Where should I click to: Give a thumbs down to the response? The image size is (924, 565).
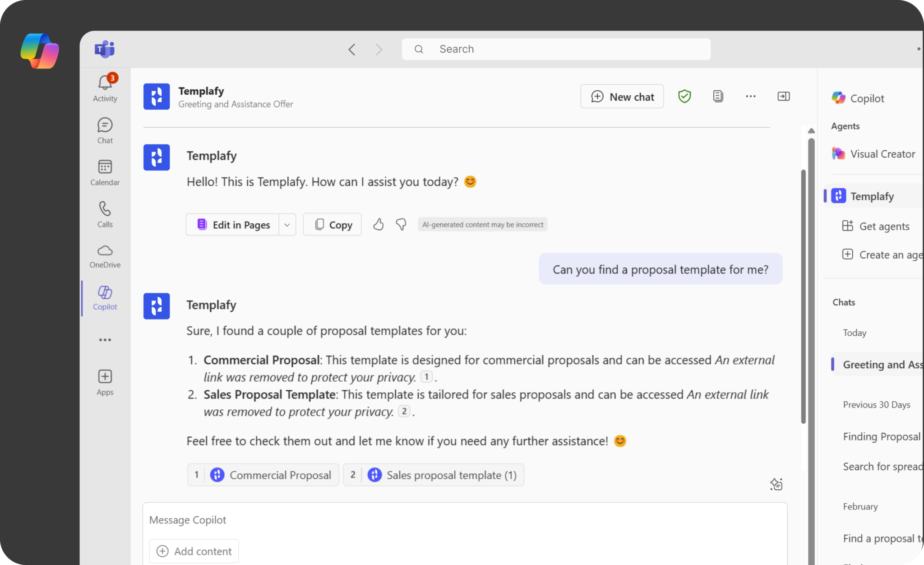[x=401, y=224]
